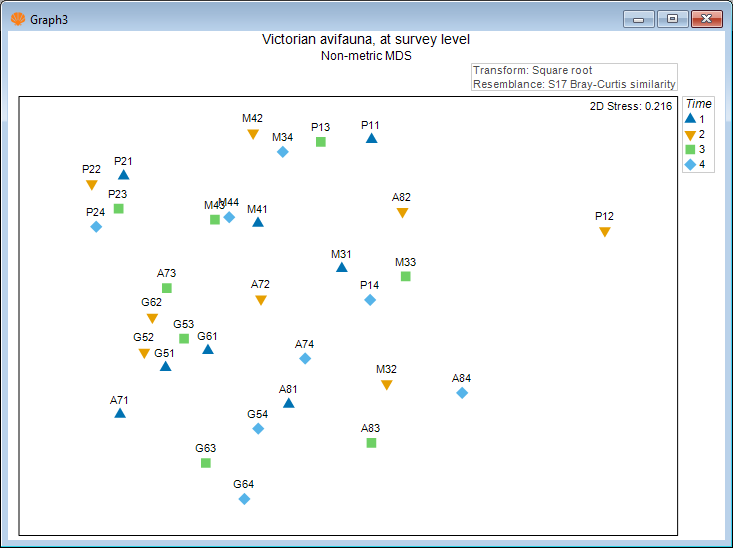733x548 pixels.
Task: Click the A71 blue triangle marker
Action: click(120, 413)
